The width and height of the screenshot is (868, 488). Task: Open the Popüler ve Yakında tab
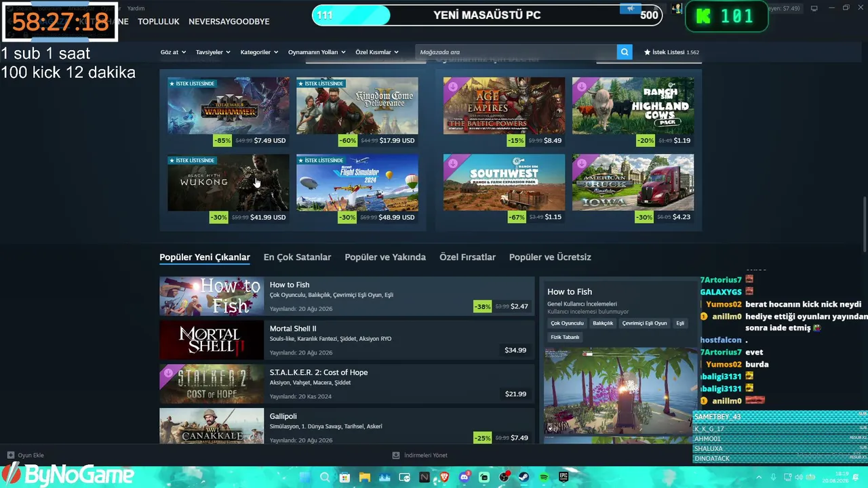pyautogui.click(x=385, y=258)
